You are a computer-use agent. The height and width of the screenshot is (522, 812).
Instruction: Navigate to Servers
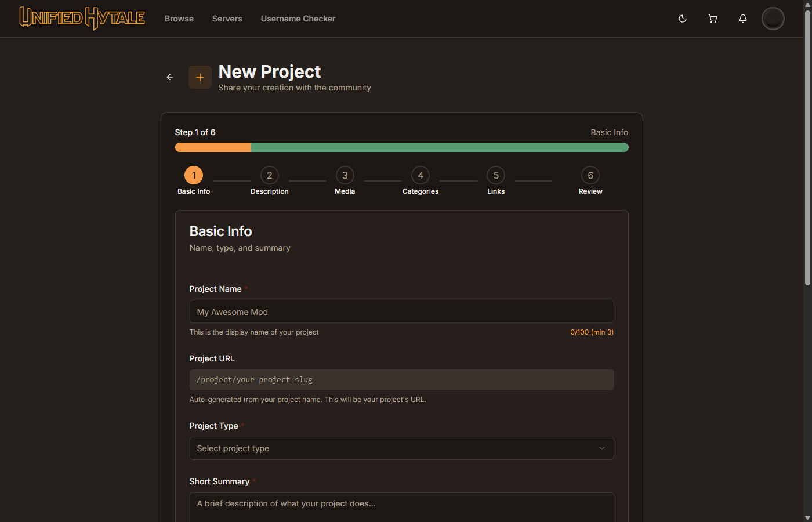click(227, 19)
